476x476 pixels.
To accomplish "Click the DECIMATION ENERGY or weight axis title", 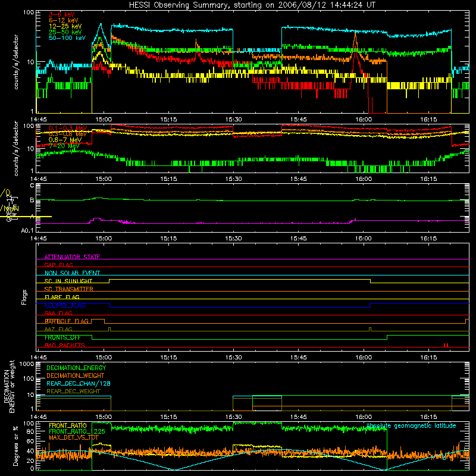I will (x=9, y=386).
